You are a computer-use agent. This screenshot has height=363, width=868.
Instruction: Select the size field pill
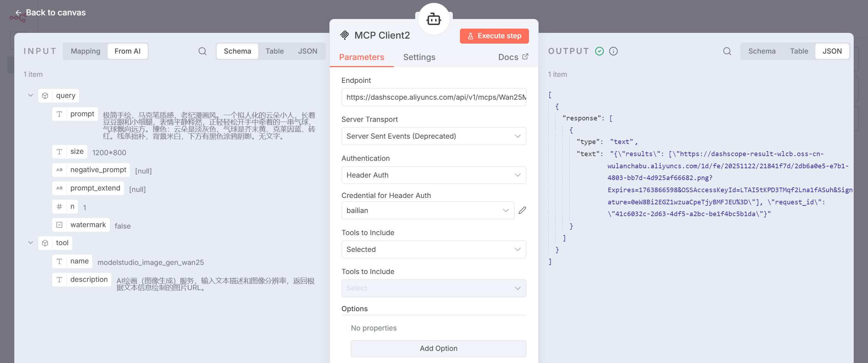[70, 152]
